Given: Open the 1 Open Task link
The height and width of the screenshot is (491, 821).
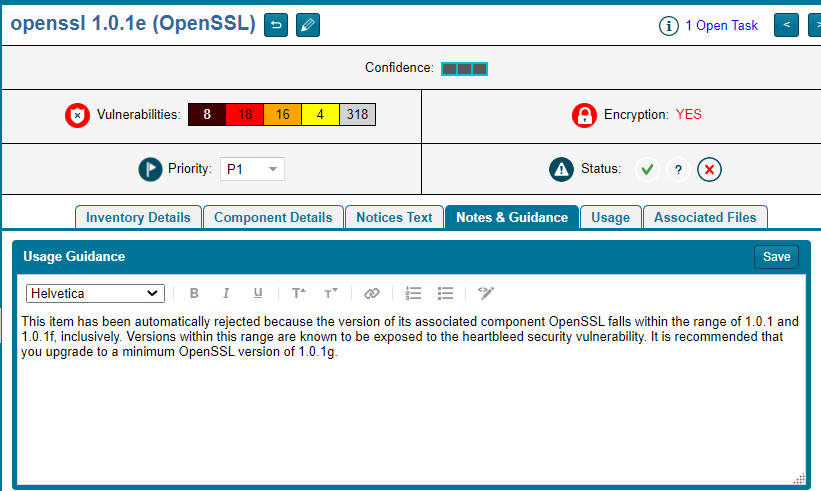Looking at the screenshot, I should tap(722, 26).
